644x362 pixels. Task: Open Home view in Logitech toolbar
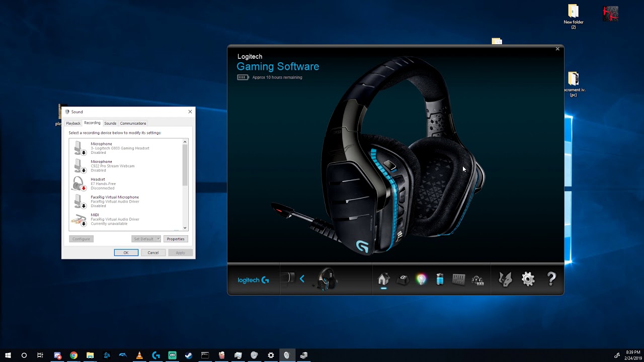tap(383, 280)
